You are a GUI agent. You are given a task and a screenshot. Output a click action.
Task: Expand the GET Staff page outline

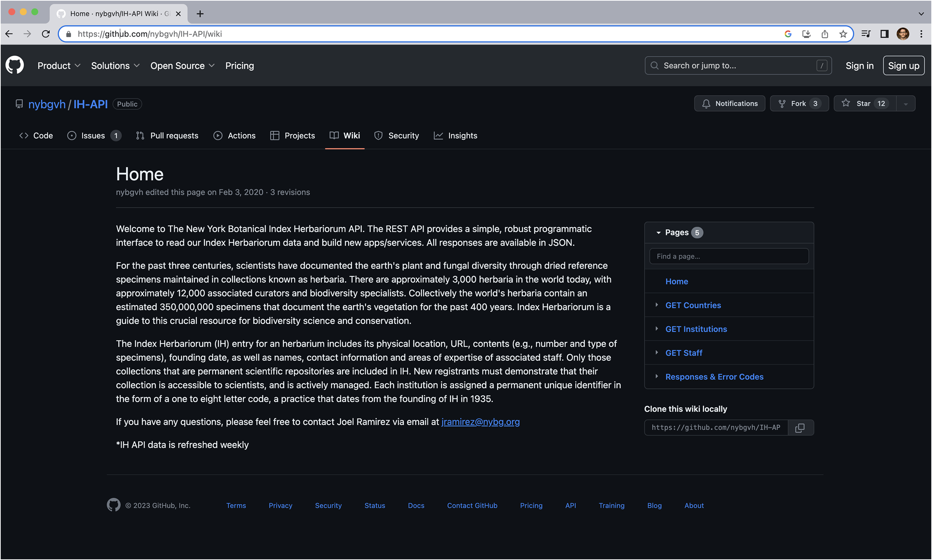[657, 352]
